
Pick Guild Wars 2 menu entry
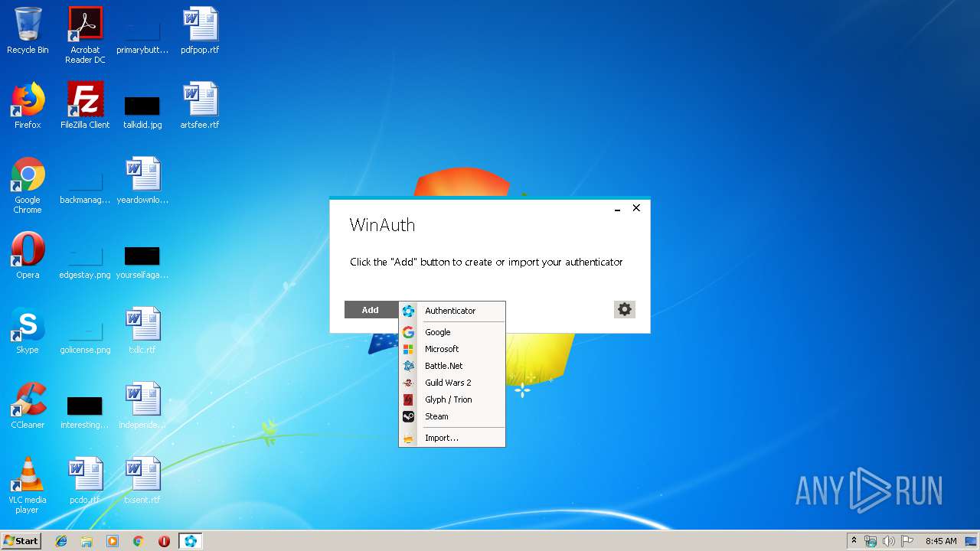pyautogui.click(x=452, y=383)
